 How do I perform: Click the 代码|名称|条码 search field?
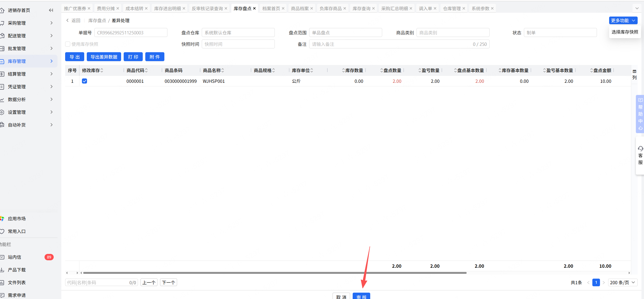point(97,282)
